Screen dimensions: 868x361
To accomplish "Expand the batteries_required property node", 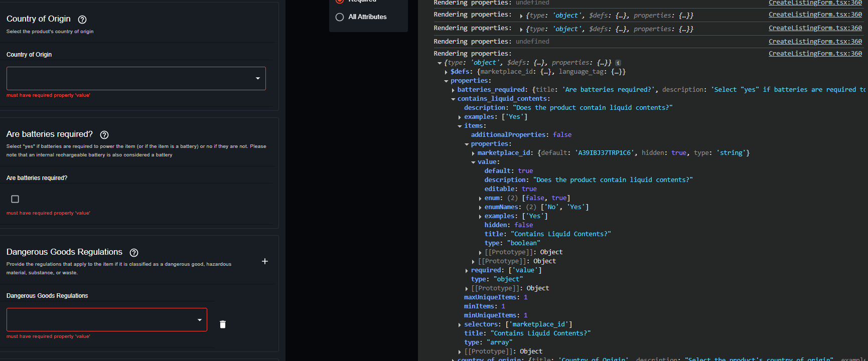I will click(453, 90).
